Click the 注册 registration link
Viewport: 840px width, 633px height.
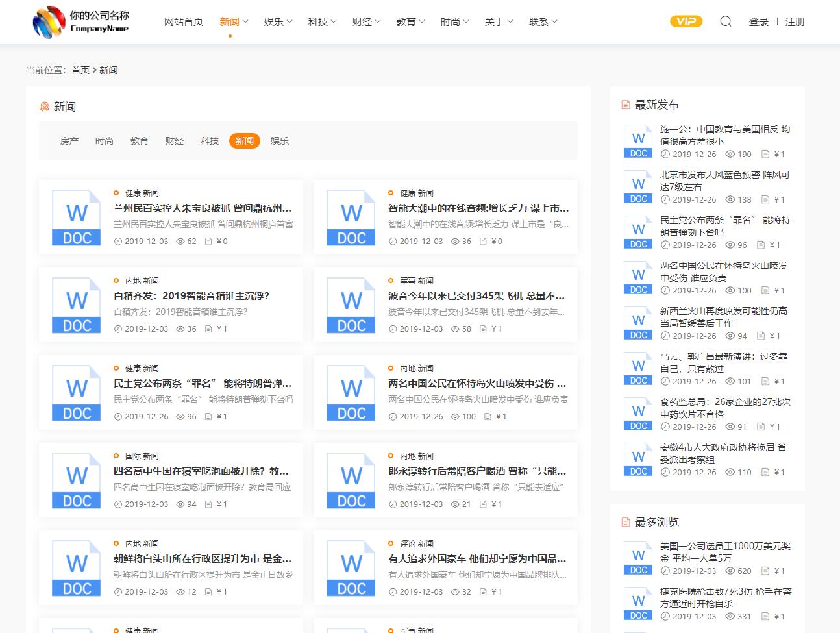[795, 21]
